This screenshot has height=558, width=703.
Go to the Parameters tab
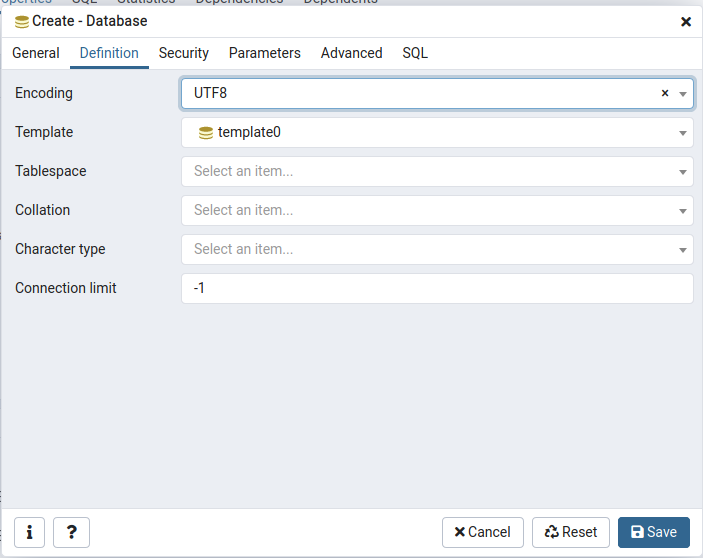(264, 53)
